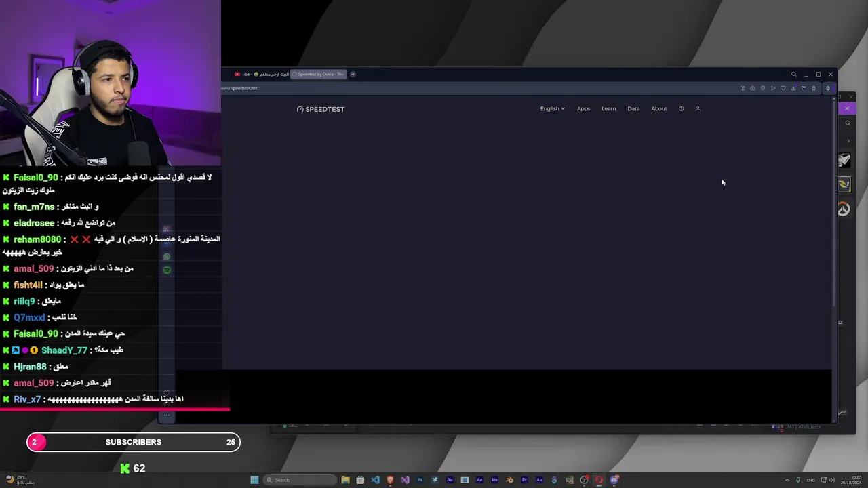This screenshot has width=868, height=488.
Task: Click the SUBSCRIBERS goal bar
Action: click(134, 442)
